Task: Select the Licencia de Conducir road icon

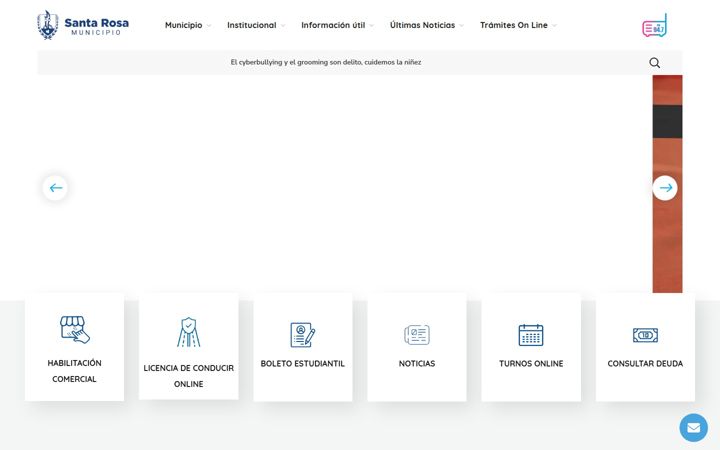Action: (x=189, y=332)
